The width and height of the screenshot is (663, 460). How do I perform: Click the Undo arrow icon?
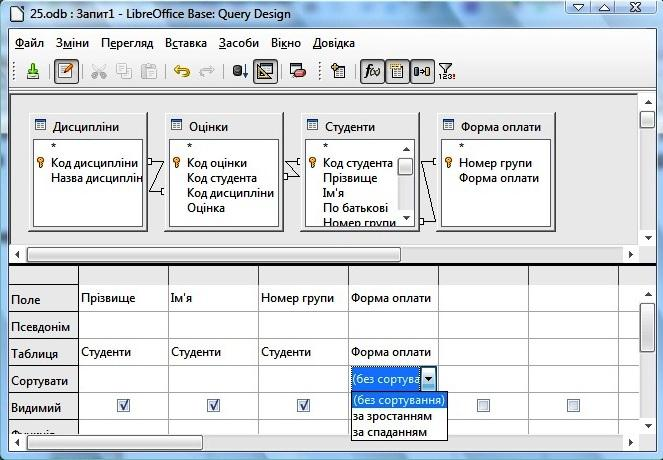click(x=182, y=71)
